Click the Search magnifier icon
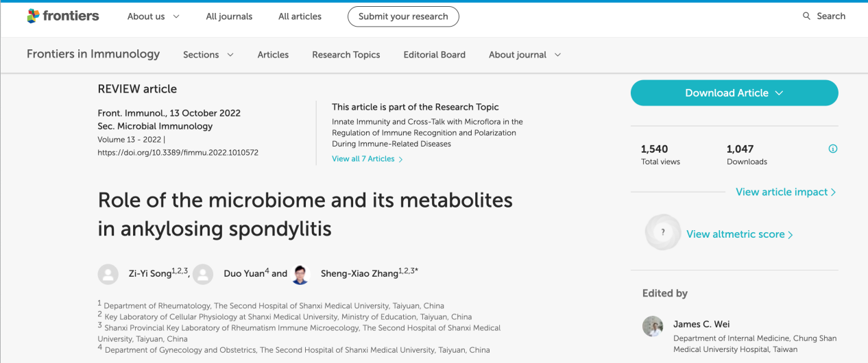This screenshot has width=868, height=363. pyautogui.click(x=807, y=16)
